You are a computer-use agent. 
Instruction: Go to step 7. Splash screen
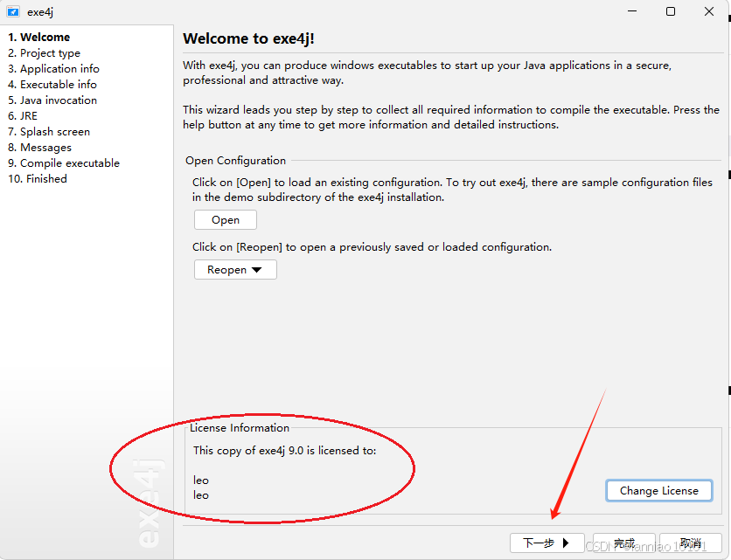pyautogui.click(x=49, y=132)
